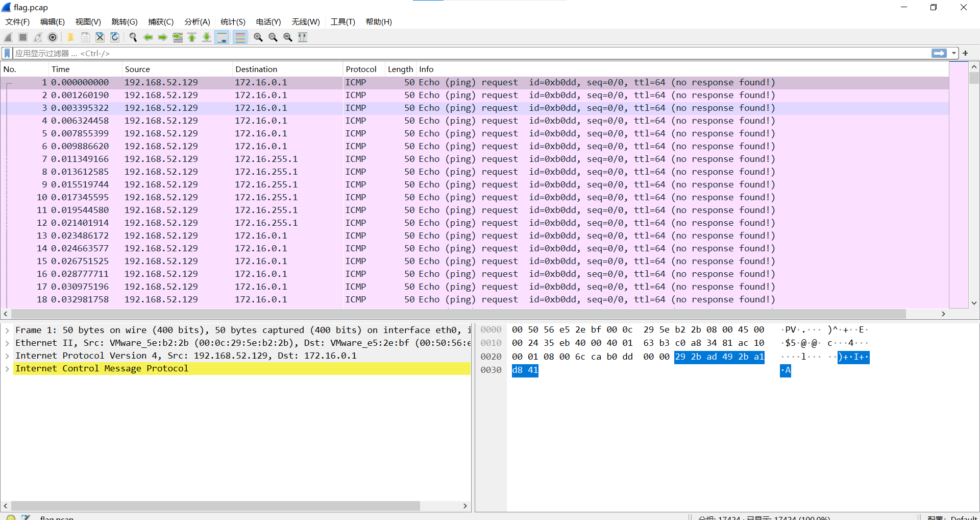Click packet list scroll down arrow
The image size is (980, 520).
tap(974, 303)
